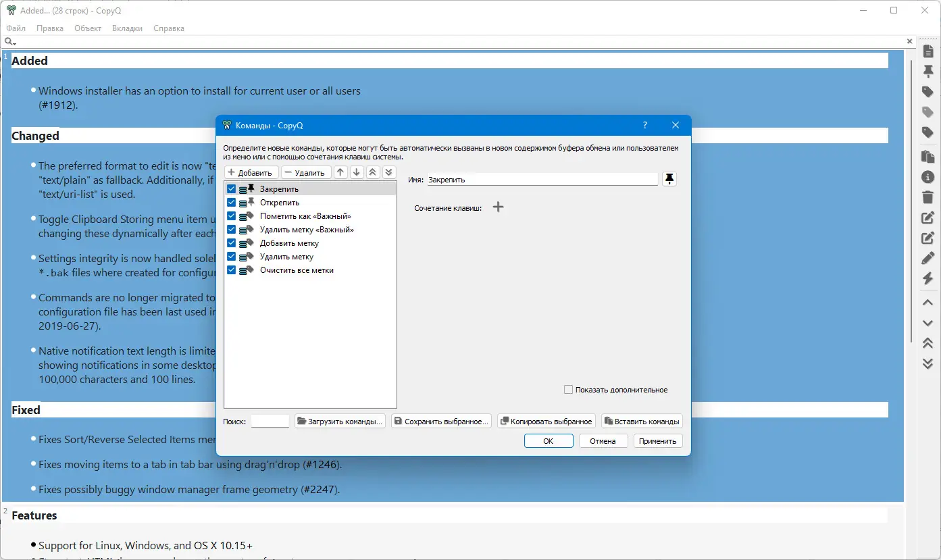Click the double down chevron in the sidebar
Screen dimensions: 941x560
tap(927, 363)
